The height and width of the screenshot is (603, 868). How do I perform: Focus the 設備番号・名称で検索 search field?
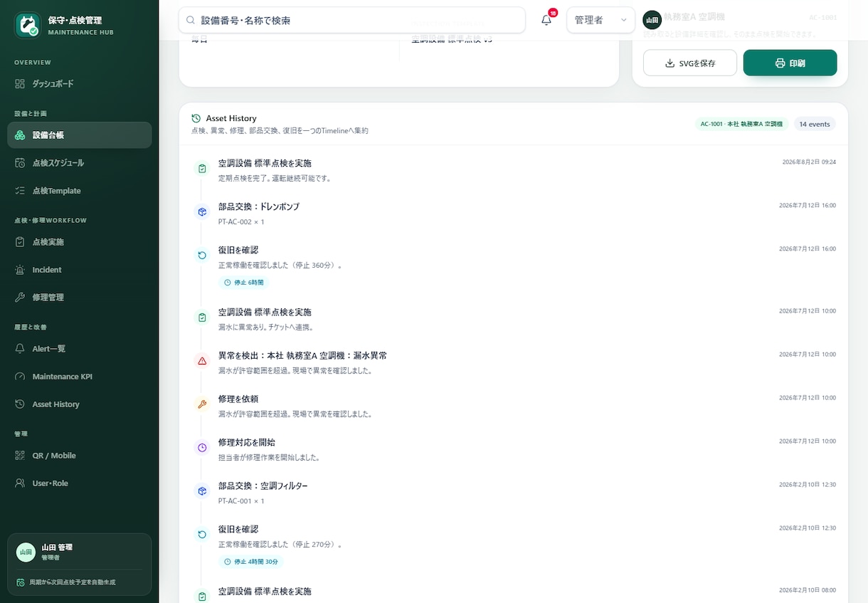352,21
